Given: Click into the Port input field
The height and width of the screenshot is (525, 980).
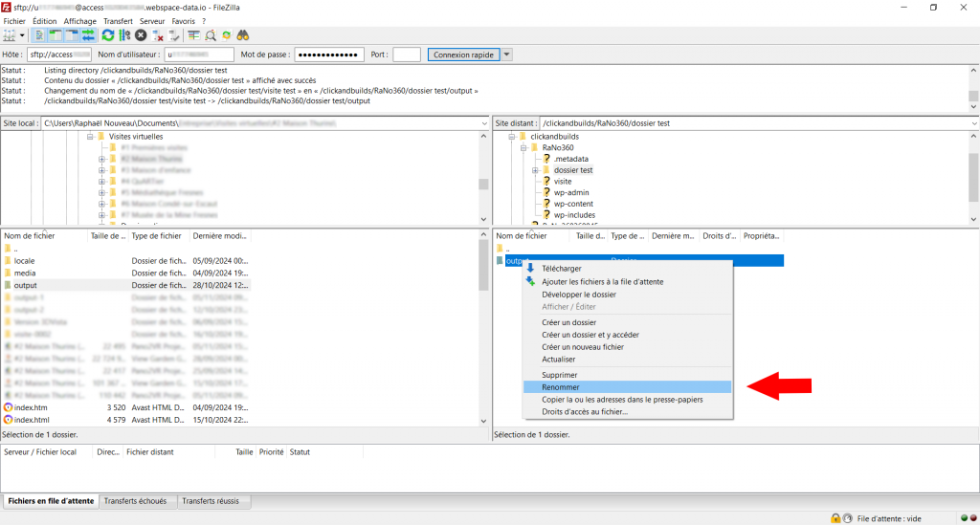Looking at the screenshot, I should (x=406, y=55).
